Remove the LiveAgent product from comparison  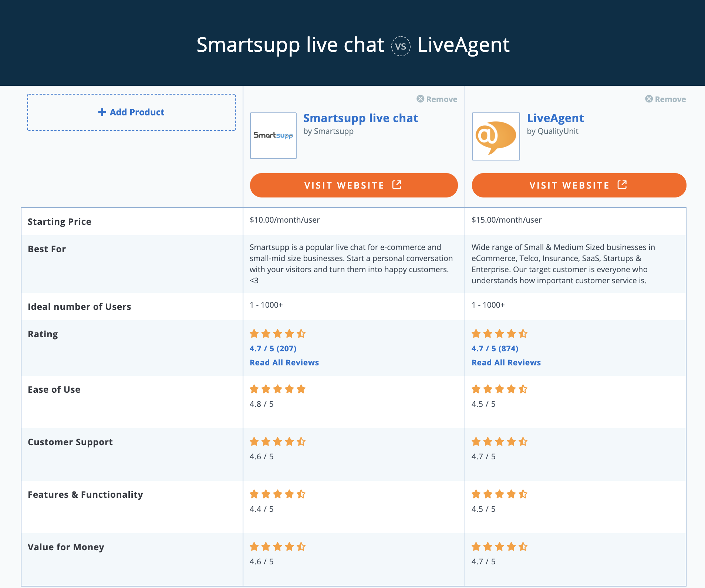(x=666, y=99)
